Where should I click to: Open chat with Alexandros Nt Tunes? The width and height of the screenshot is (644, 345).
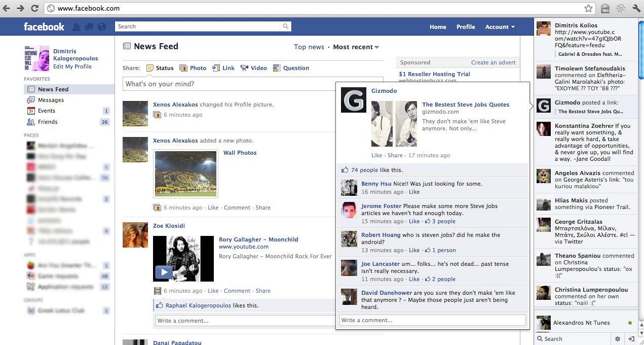[x=585, y=323]
